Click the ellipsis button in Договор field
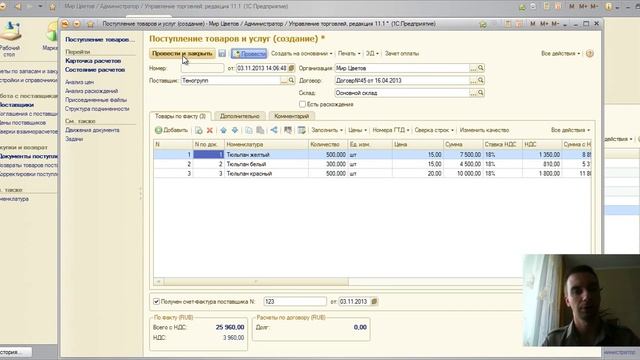This screenshot has height=360, width=640. 473,81
